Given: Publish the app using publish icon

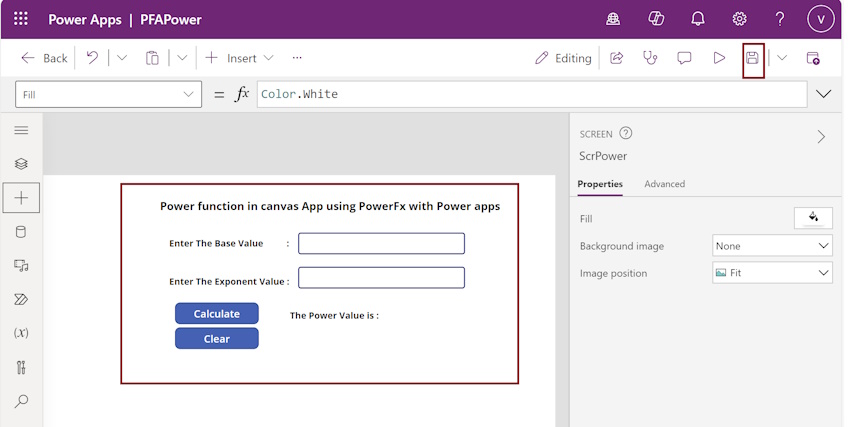Looking at the screenshot, I should coord(813,58).
